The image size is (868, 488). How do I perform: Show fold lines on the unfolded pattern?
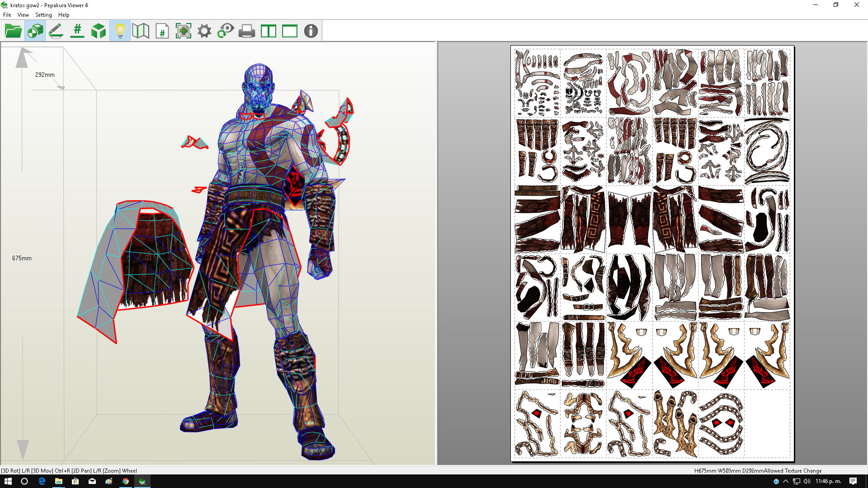(x=141, y=31)
